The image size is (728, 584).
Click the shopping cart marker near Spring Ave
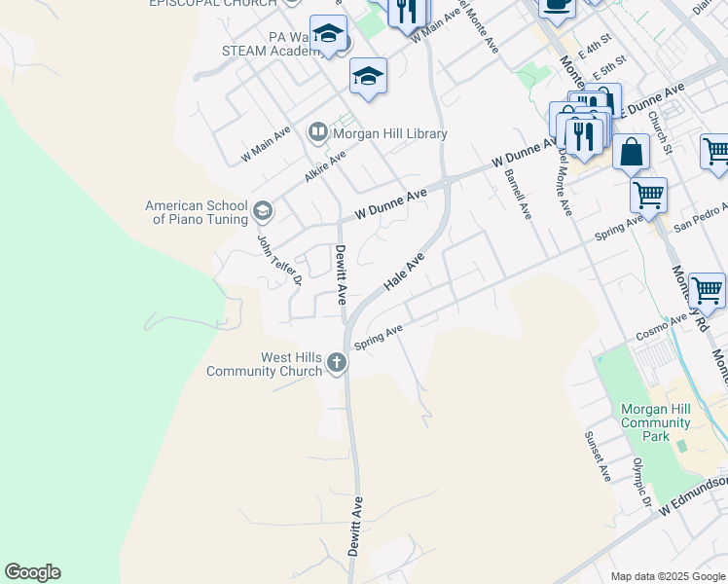tap(648, 197)
